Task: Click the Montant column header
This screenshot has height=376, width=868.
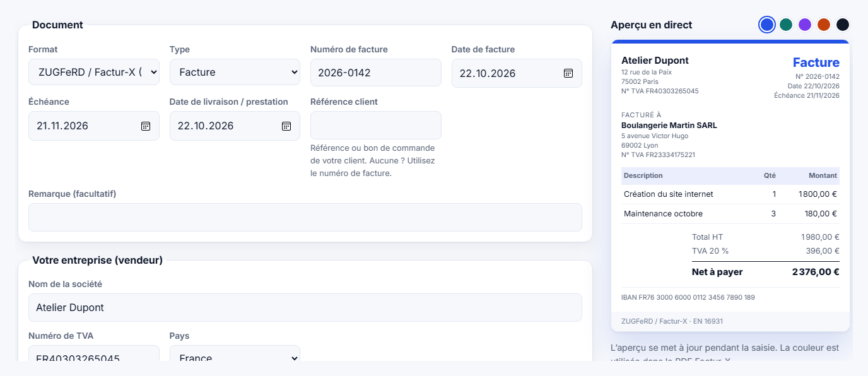Action: pyautogui.click(x=823, y=175)
